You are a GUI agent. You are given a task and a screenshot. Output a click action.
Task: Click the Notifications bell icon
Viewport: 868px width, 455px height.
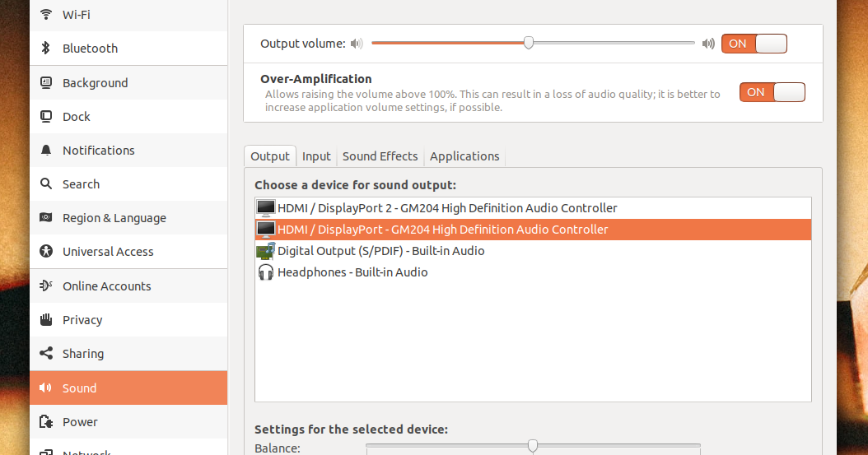[x=46, y=151]
